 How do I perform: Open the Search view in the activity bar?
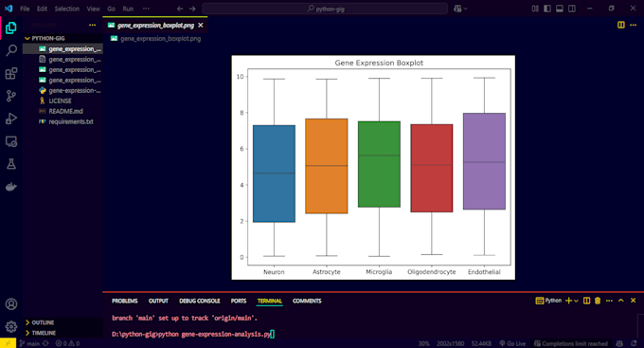[11, 50]
